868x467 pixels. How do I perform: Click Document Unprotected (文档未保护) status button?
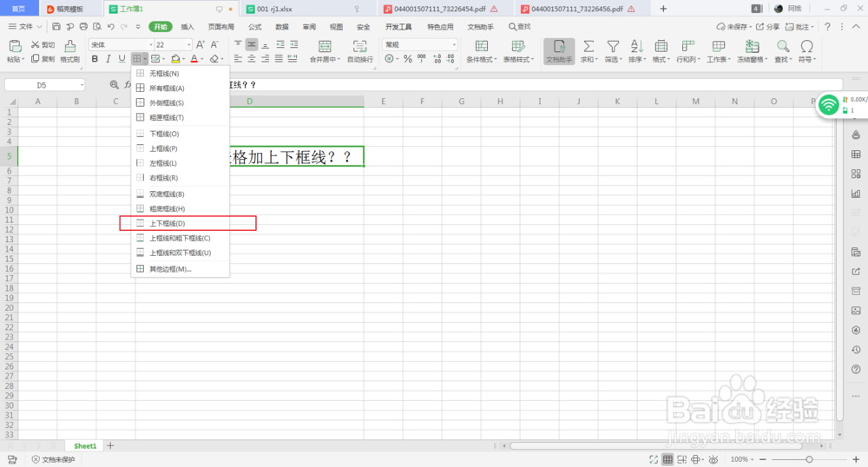53,460
